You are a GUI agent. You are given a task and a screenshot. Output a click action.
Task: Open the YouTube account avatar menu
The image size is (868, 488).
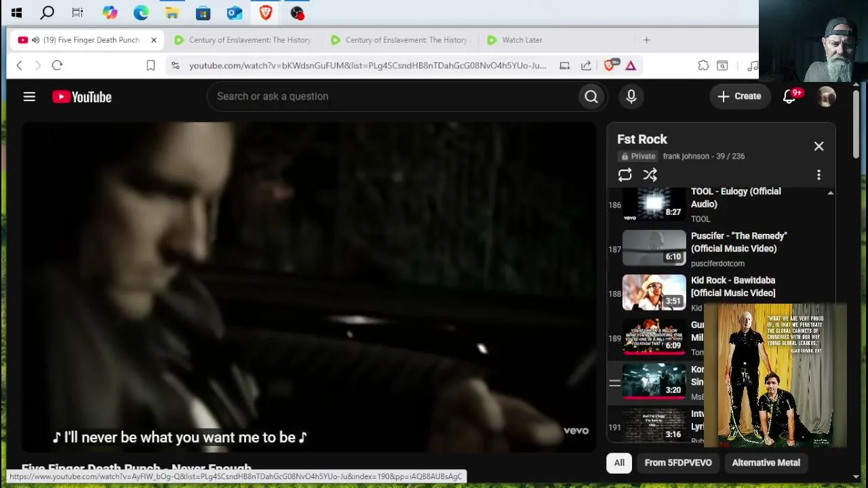coord(827,97)
